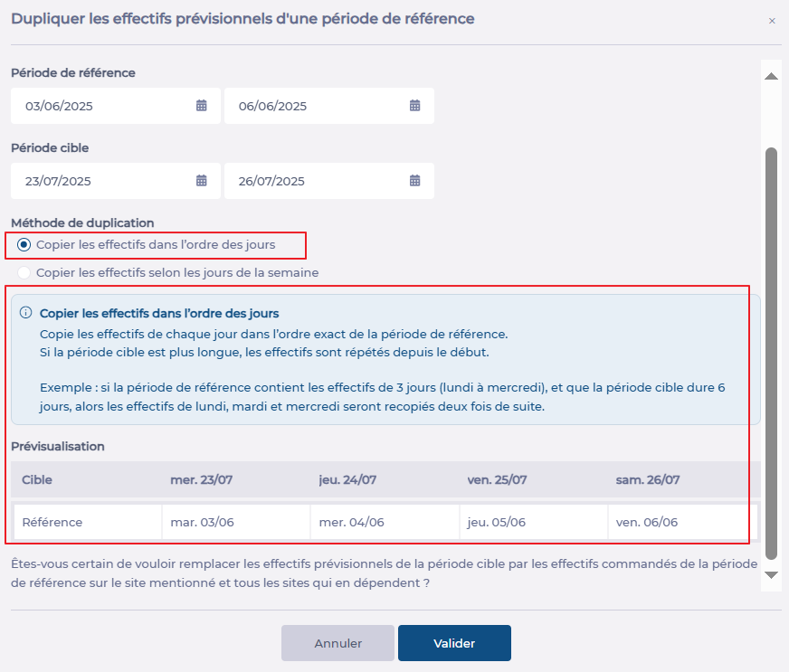Click the "ven. 06/06" reference preview cell
The width and height of the screenshot is (789, 672).
(x=647, y=522)
